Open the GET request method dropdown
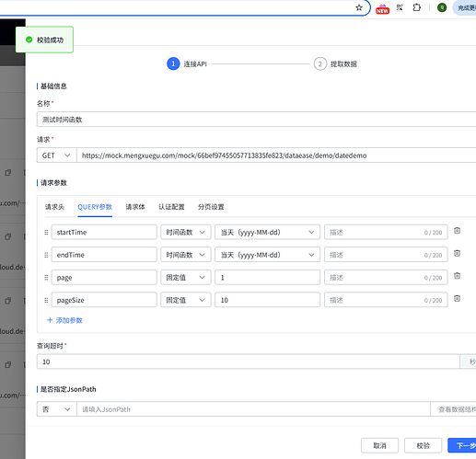The image size is (476, 459). click(56, 155)
